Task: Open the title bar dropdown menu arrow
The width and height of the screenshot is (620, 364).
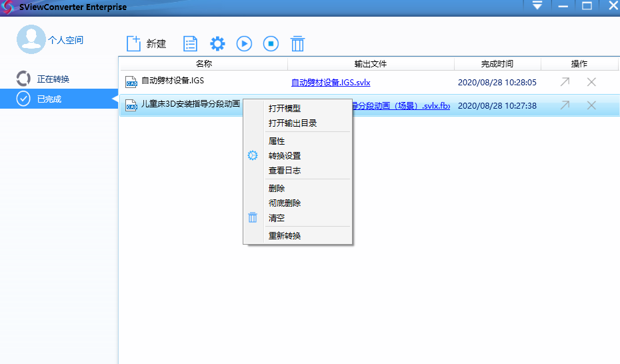Action: 537,6
